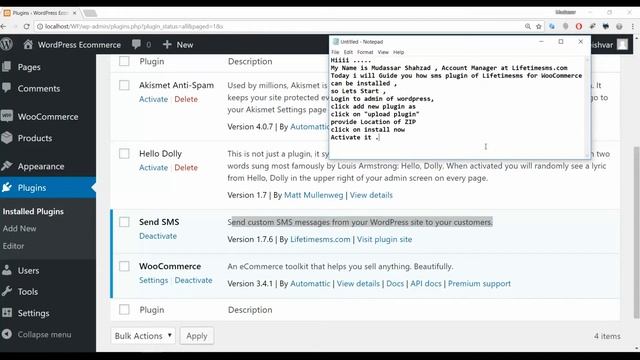Open Settings in the sidebar
The width and height of the screenshot is (640, 360).
click(33, 313)
